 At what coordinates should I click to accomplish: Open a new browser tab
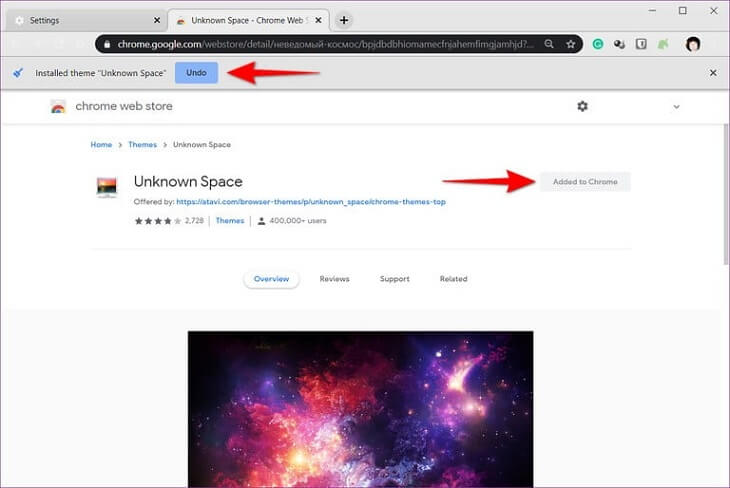point(344,20)
